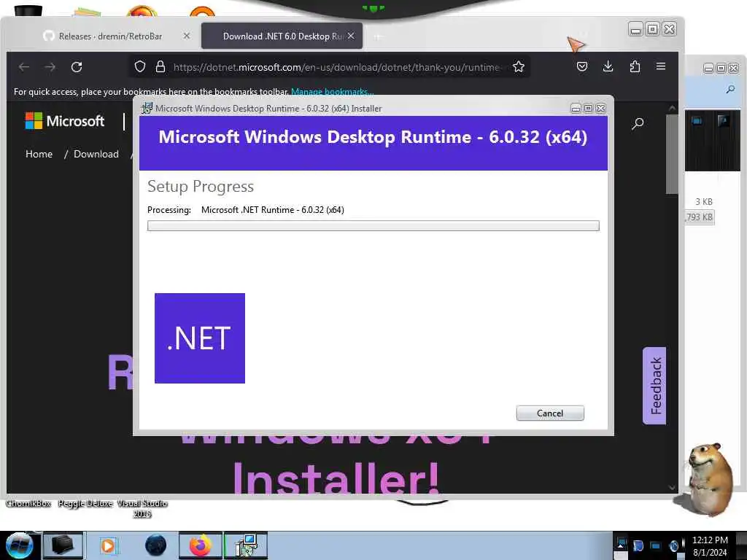Open the black box taskbar item
Screen dimensions: 747x560
[63, 545]
